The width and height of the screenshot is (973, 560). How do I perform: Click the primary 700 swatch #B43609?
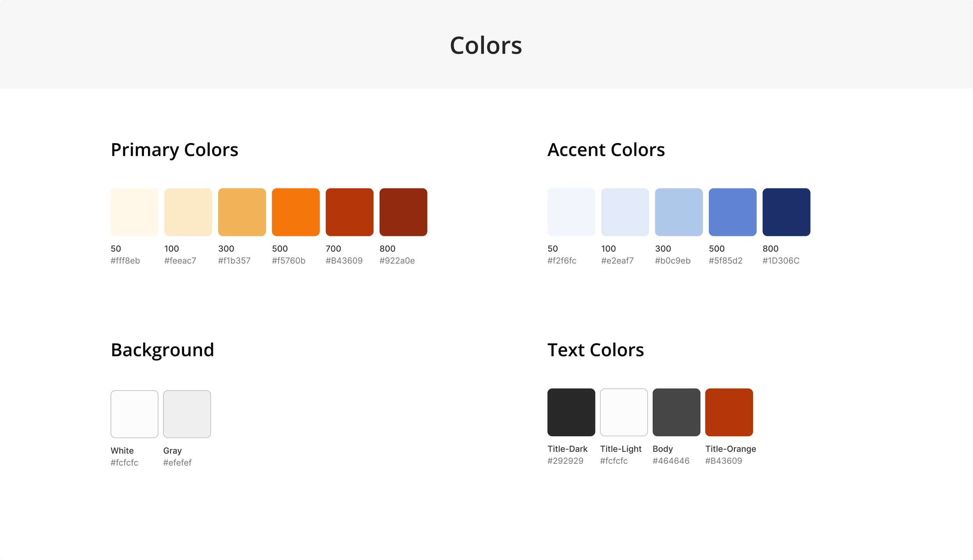pyautogui.click(x=349, y=212)
